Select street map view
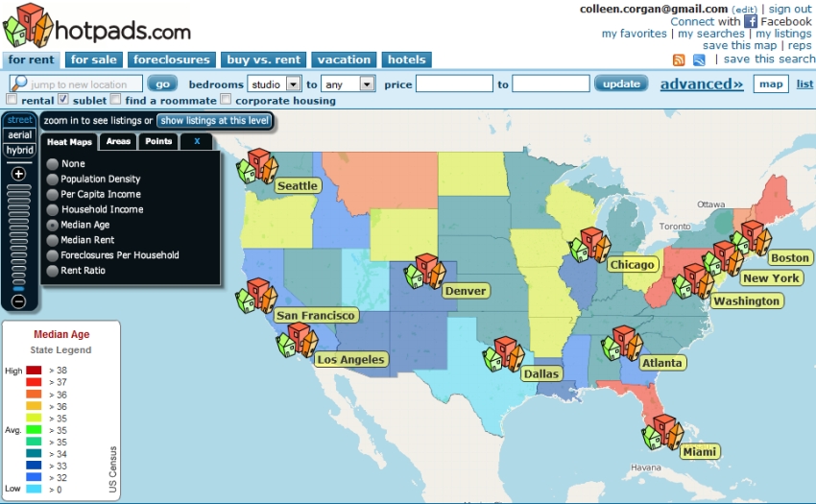 (20, 120)
